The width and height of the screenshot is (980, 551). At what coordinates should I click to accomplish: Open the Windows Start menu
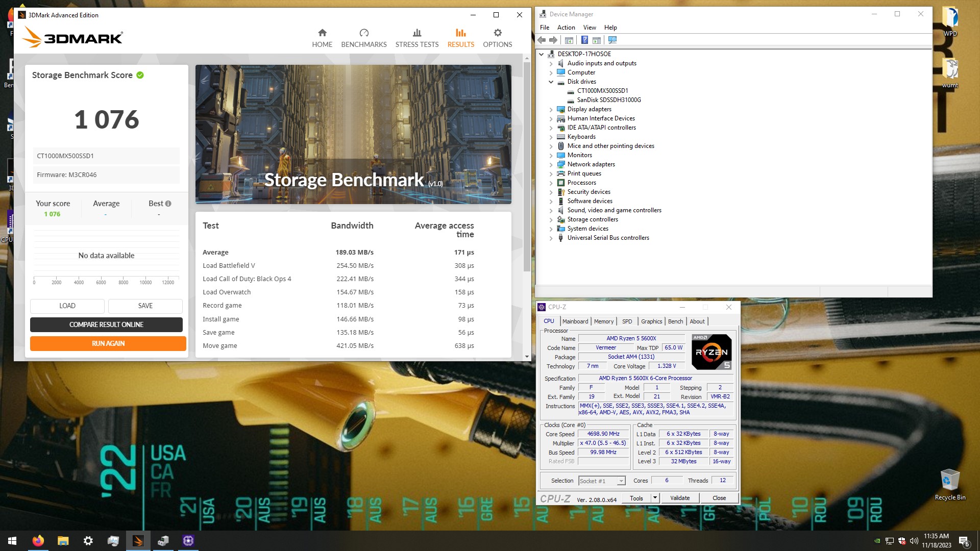coord(12,541)
